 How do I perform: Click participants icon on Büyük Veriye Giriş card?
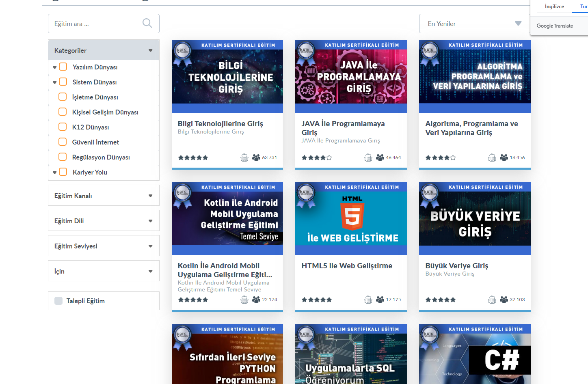504,300
